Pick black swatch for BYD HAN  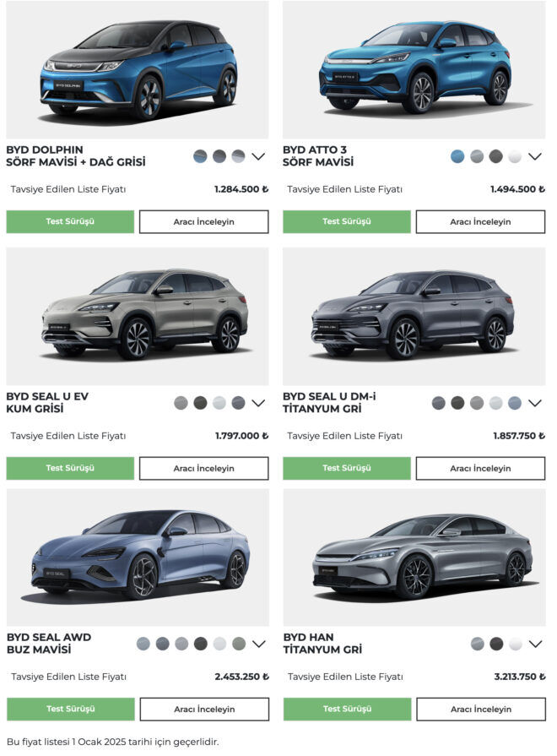496,644
